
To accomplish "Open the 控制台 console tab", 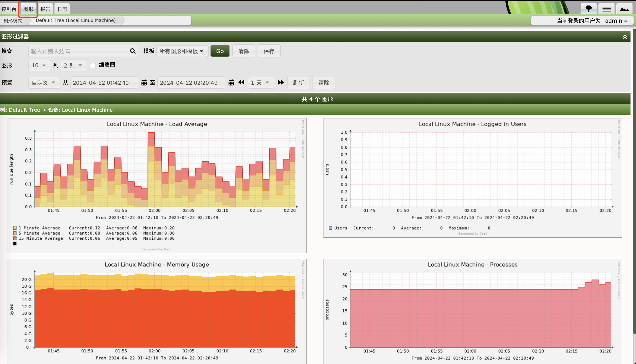I will 9,9.
